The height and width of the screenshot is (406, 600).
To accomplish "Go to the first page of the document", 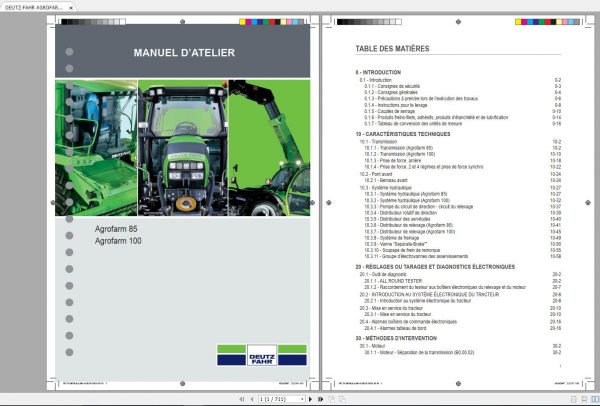I will [x=242, y=399].
